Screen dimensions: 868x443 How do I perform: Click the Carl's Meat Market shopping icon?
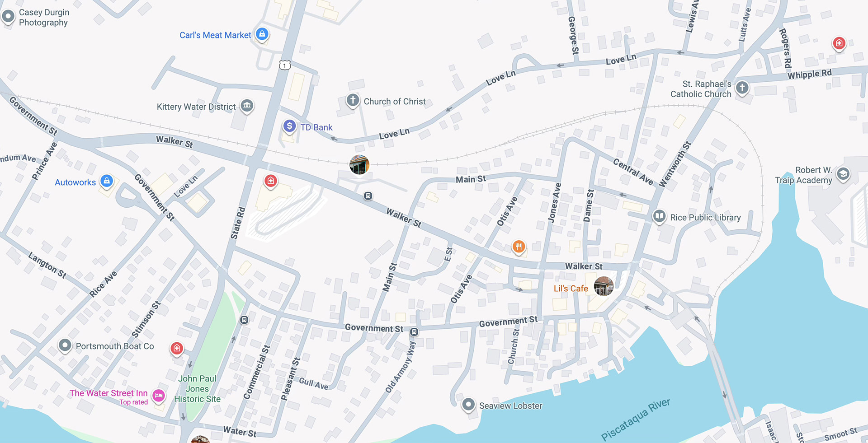click(262, 34)
